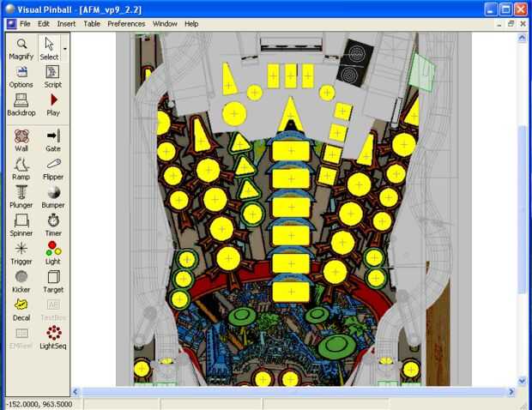Activate the Select arrow tool
The width and height of the screenshot is (532, 410).
(x=50, y=48)
